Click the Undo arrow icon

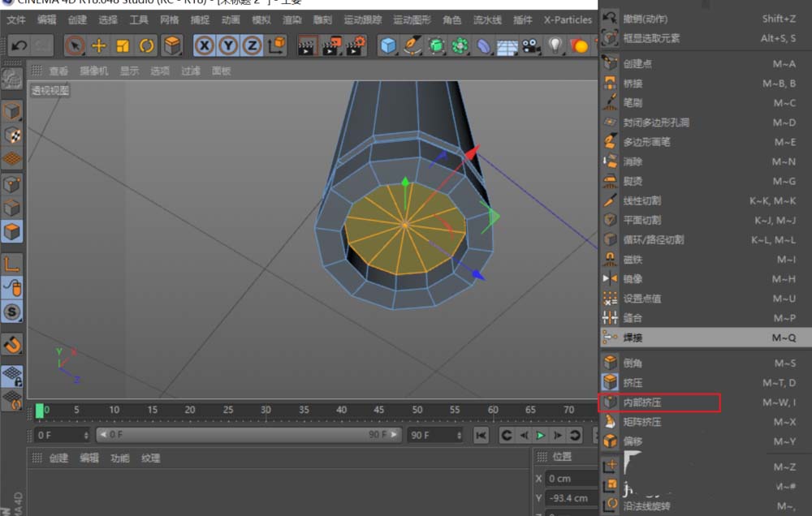(x=18, y=46)
